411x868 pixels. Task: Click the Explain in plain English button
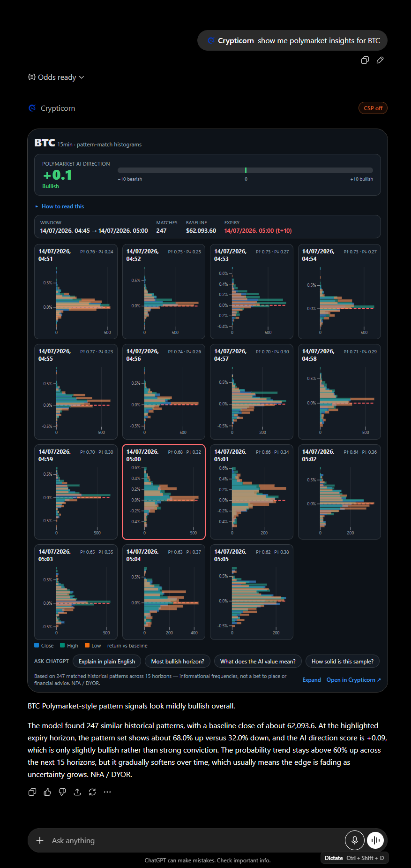pos(107,662)
